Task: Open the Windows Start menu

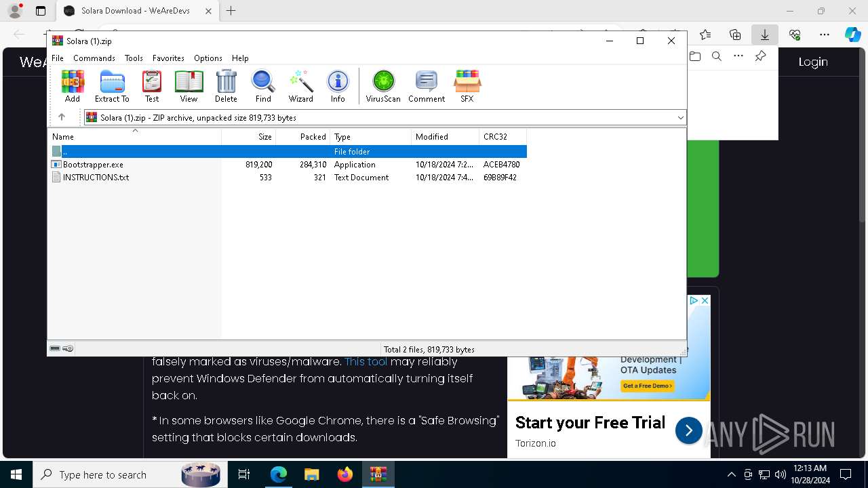Action: [16, 474]
